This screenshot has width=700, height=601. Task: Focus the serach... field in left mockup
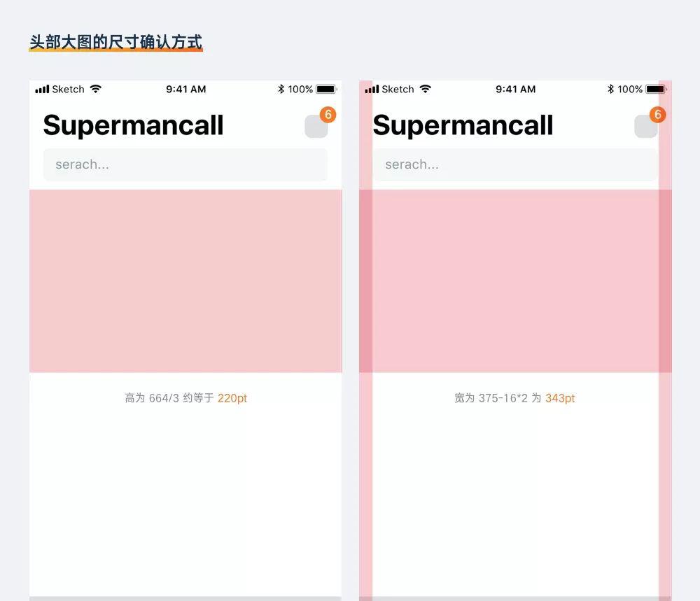(185, 164)
